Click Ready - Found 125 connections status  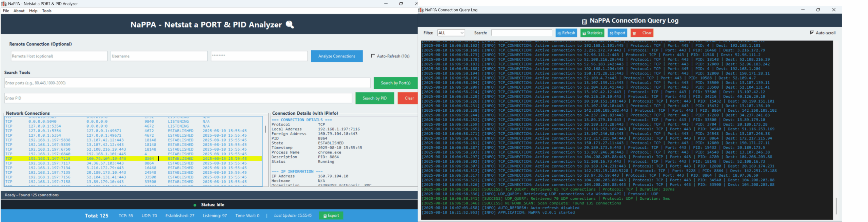click(x=32, y=195)
